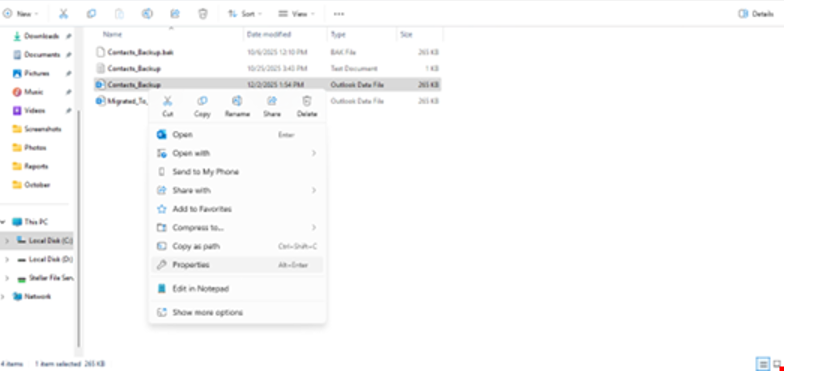
Task: Open the See more (three dots) toolbar menu
Action: [x=339, y=14]
